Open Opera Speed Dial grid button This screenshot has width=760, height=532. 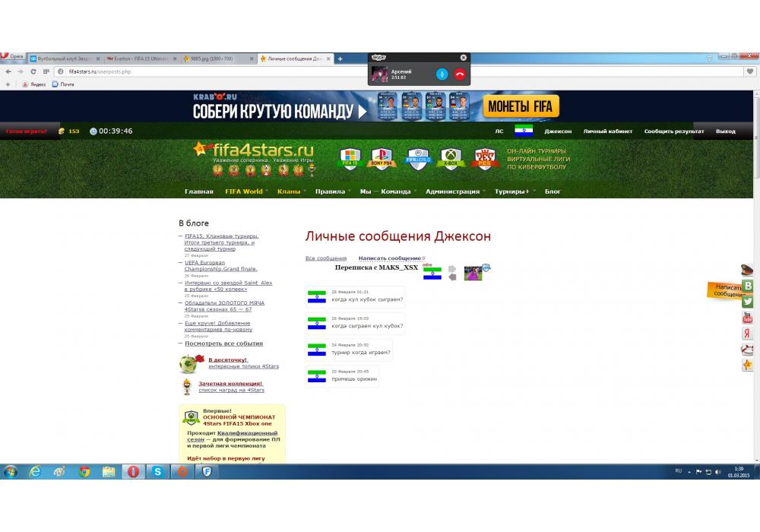[46, 71]
